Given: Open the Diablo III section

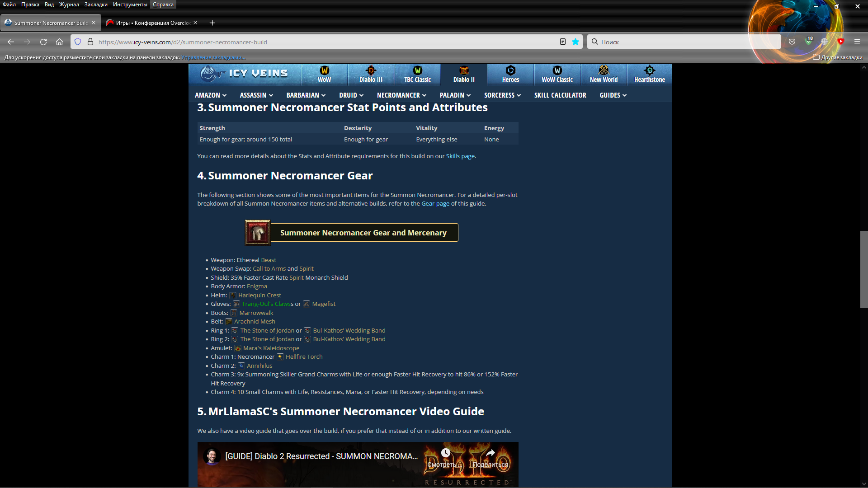Looking at the screenshot, I should [371, 75].
